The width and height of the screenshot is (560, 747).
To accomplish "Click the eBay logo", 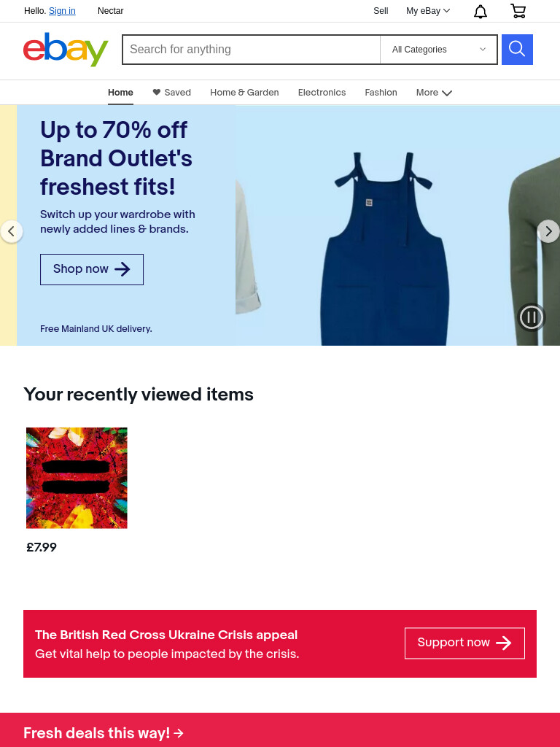I will 66,50.
